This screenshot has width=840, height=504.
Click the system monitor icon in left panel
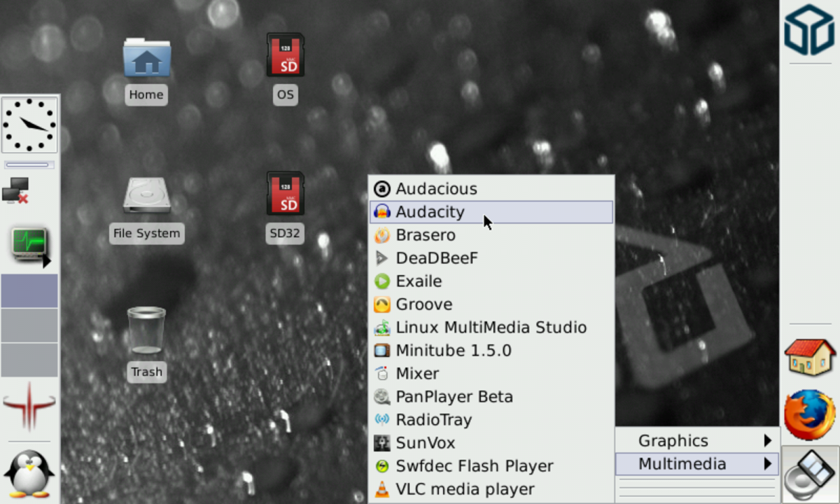(x=29, y=245)
